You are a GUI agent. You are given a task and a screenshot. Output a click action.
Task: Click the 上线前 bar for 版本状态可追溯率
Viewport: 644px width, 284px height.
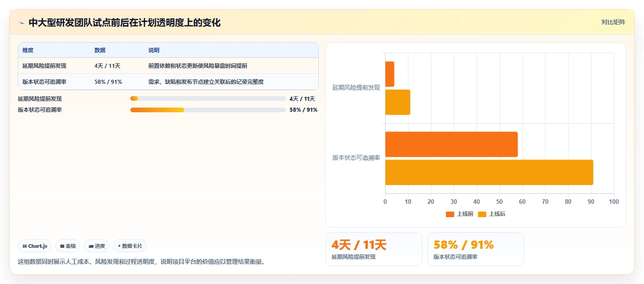(x=451, y=144)
